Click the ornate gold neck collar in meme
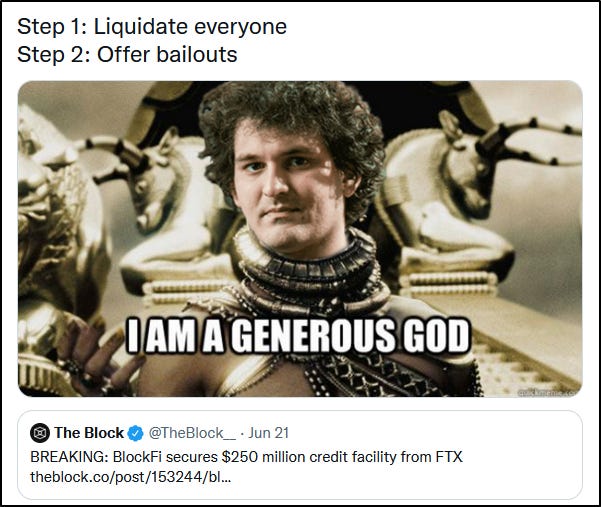This screenshot has height=507, width=601. pos(307,268)
